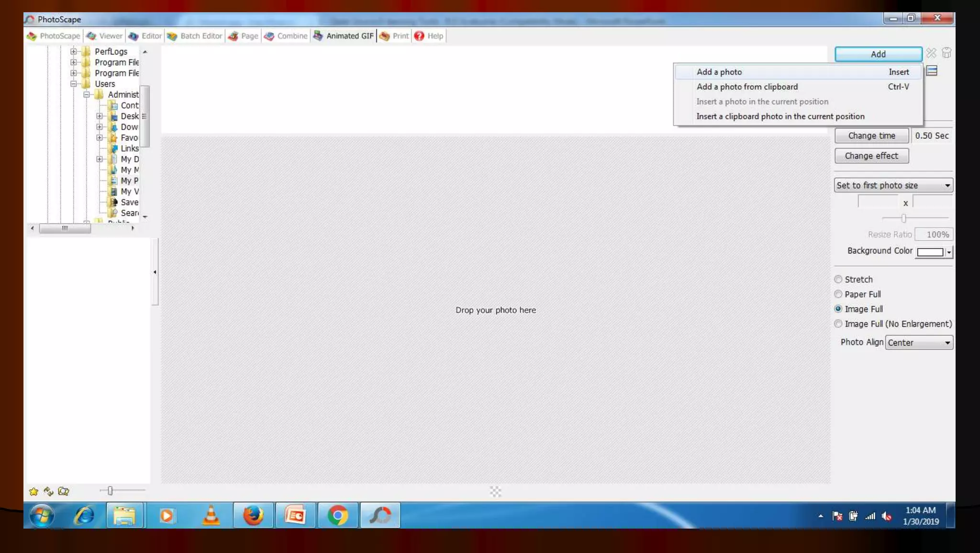Click the delete photo icon next to Add
Screen dimensions: 980x553
coord(931,53)
